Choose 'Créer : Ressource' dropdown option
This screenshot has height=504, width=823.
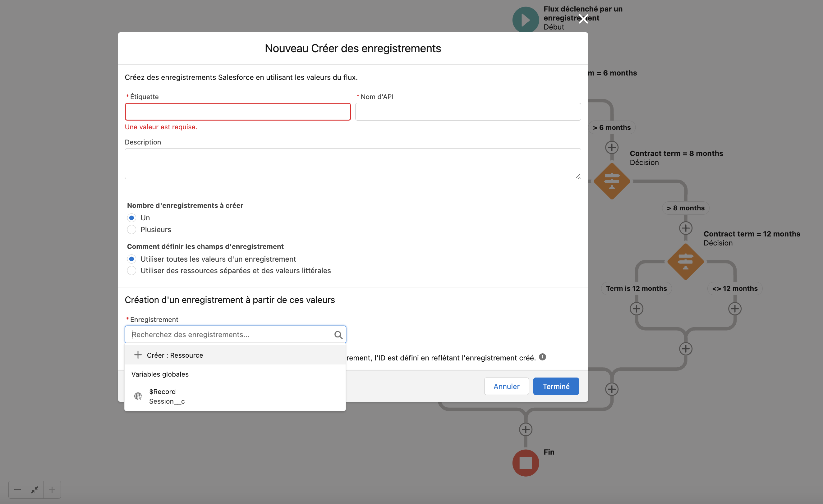[175, 355]
